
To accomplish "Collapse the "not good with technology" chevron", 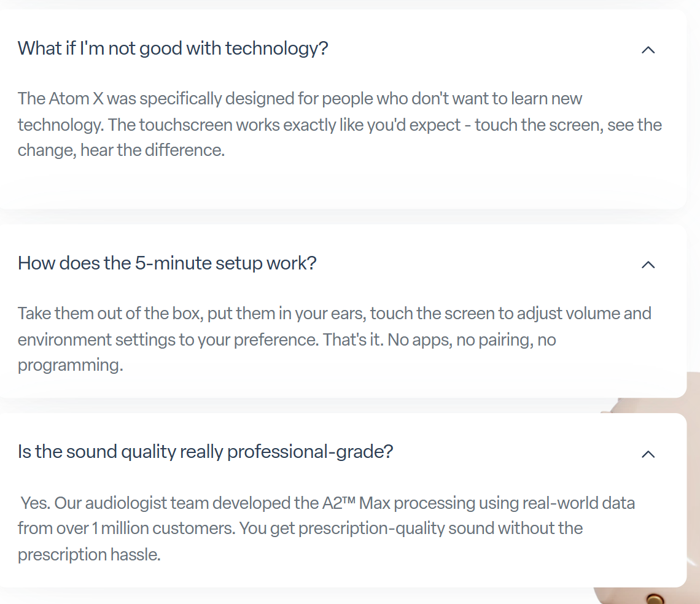I will click(648, 50).
